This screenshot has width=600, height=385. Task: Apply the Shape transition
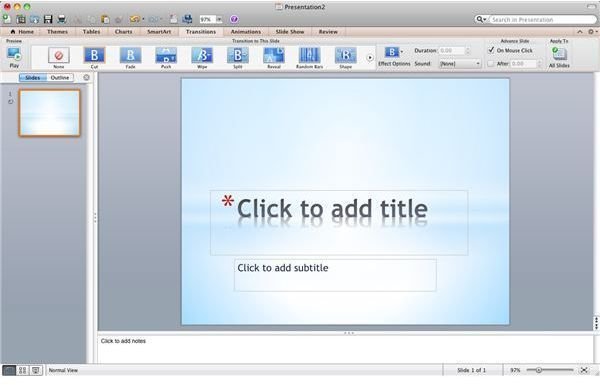coord(346,58)
